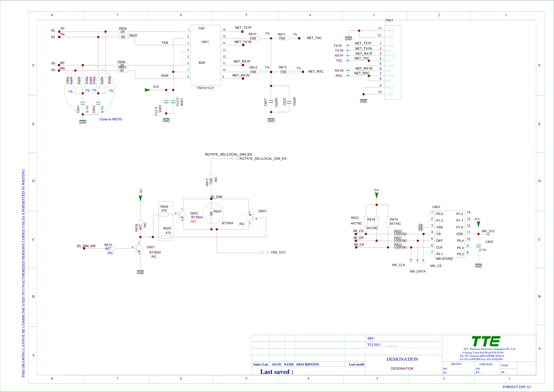Click the RN input signal label

coord(62,68)
